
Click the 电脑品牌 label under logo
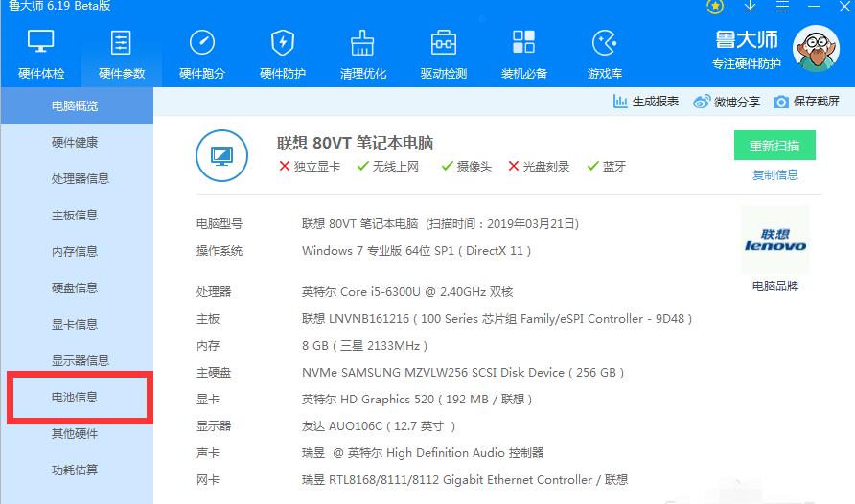click(x=774, y=286)
